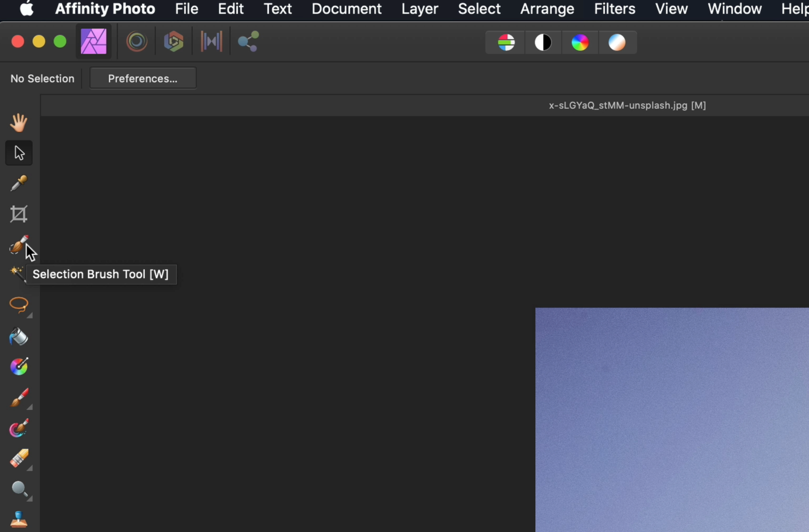Screen dimensions: 809x532
Task: Select the Clone stamp tool
Action: coord(19,519)
